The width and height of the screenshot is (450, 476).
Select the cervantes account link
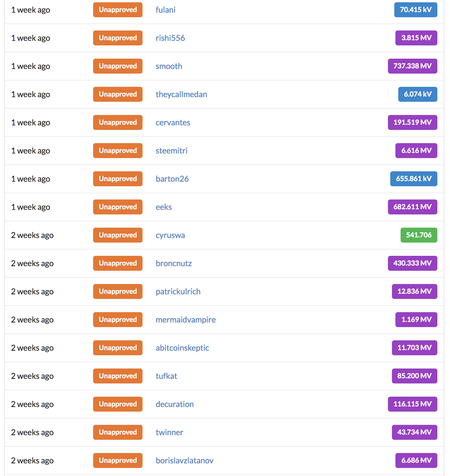pos(173,122)
